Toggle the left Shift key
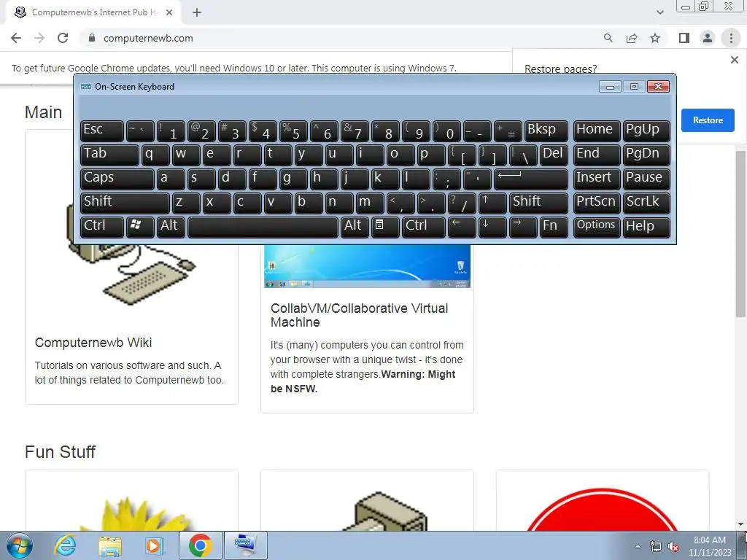The image size is (747, 560). [x=125, y=203]
